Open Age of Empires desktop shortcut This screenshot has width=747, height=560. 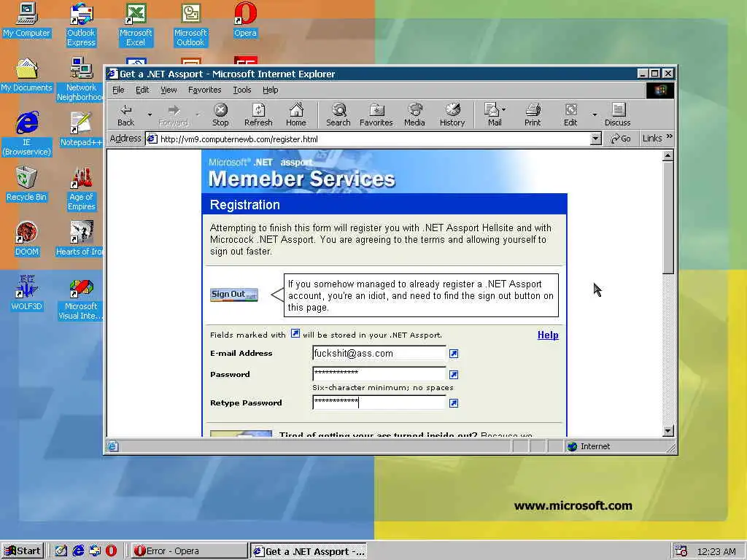click(x=82, y=189)
